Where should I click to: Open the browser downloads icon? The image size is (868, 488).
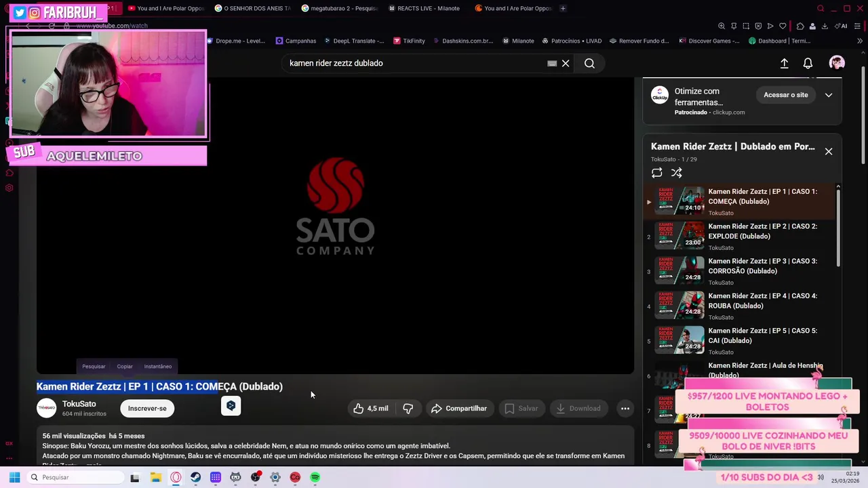tap(825, 26)
